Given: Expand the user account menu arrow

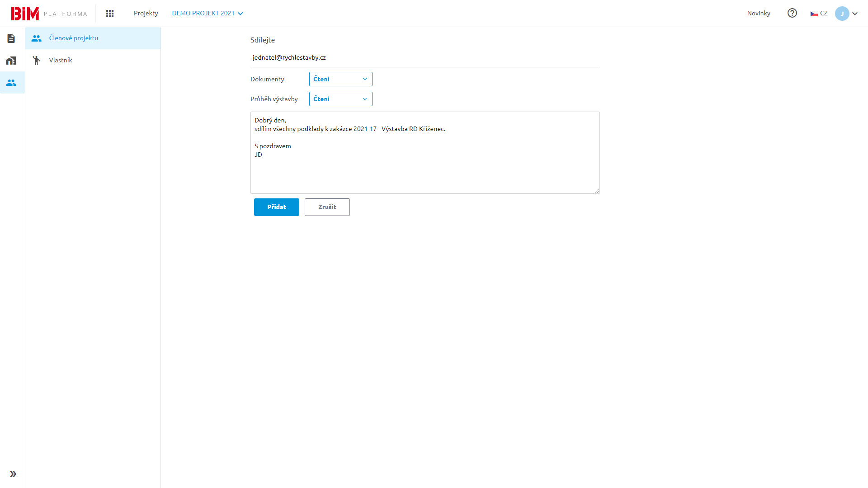Looking at the screenshot, I should (x=855, y=14).
